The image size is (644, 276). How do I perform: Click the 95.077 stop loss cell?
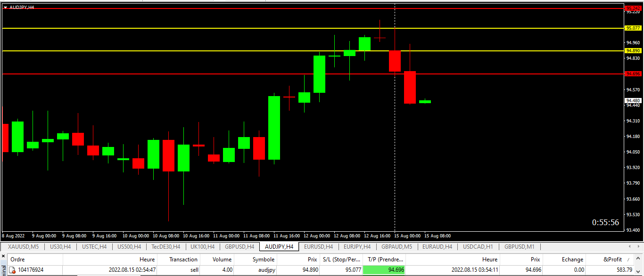[x=353, y=270]
